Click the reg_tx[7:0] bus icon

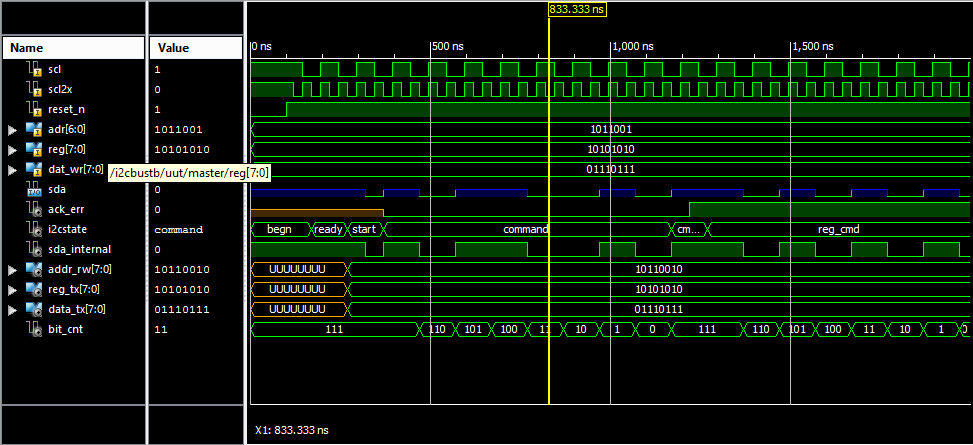(34, 289)
